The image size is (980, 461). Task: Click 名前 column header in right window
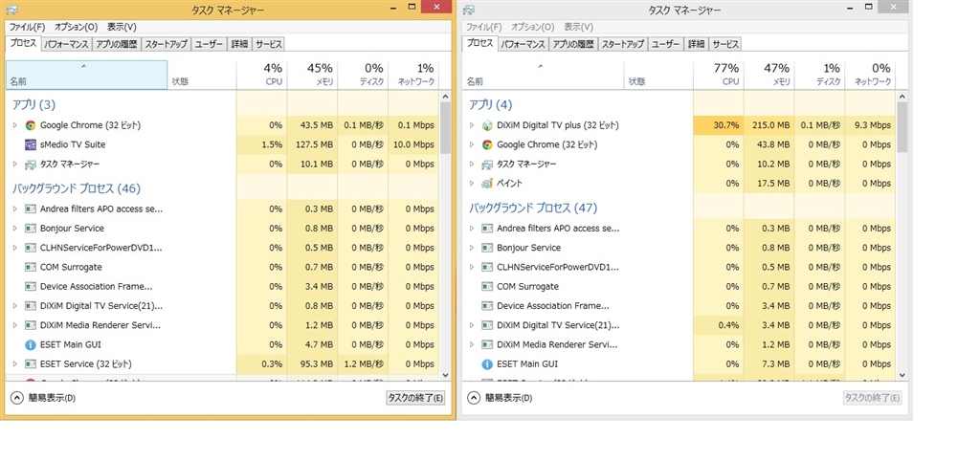click(x=544, y=75)
